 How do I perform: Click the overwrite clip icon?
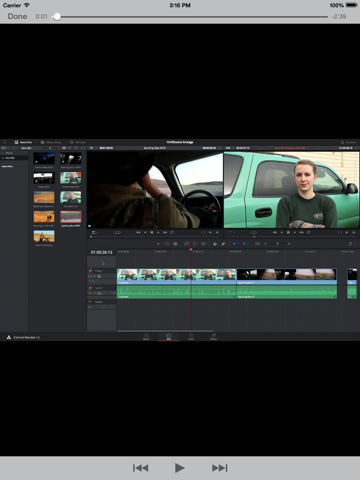pyautogui.click(x=195, y=244)
